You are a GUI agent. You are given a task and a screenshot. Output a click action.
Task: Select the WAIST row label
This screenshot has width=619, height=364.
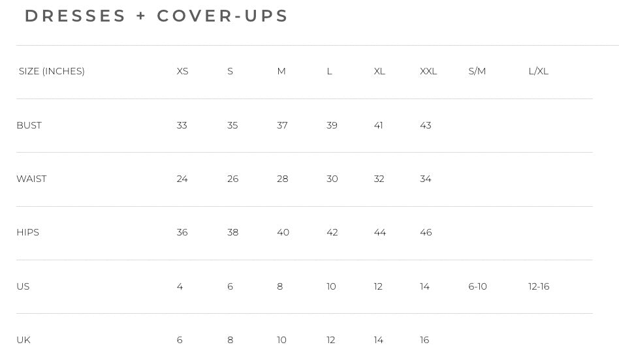coord(31,179)
